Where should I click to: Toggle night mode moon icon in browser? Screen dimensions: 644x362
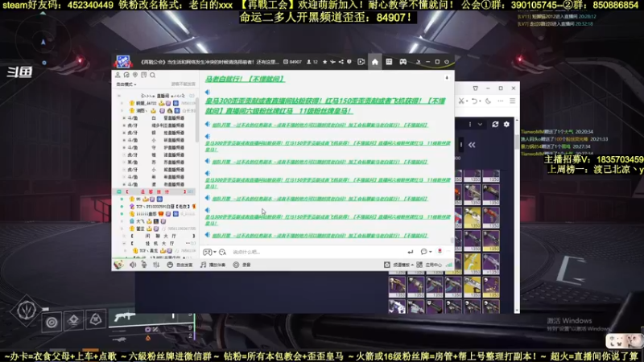[x=488, y=101]
